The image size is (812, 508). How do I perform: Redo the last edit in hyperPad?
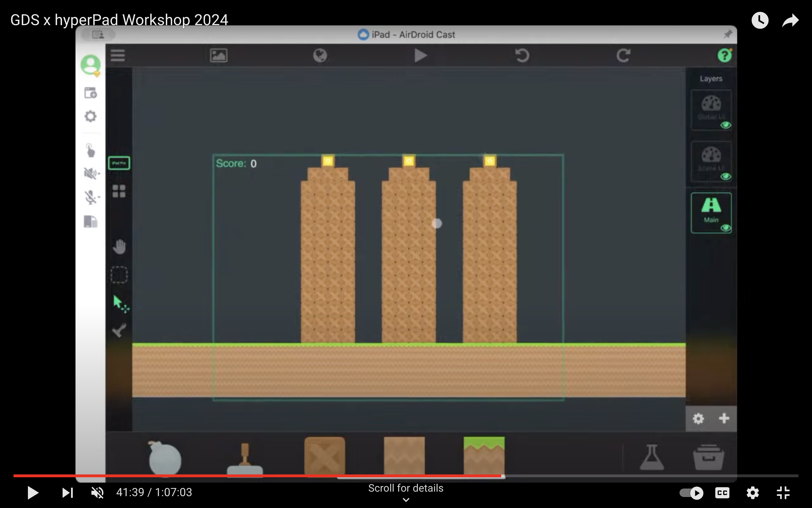[x=623, y=55]
